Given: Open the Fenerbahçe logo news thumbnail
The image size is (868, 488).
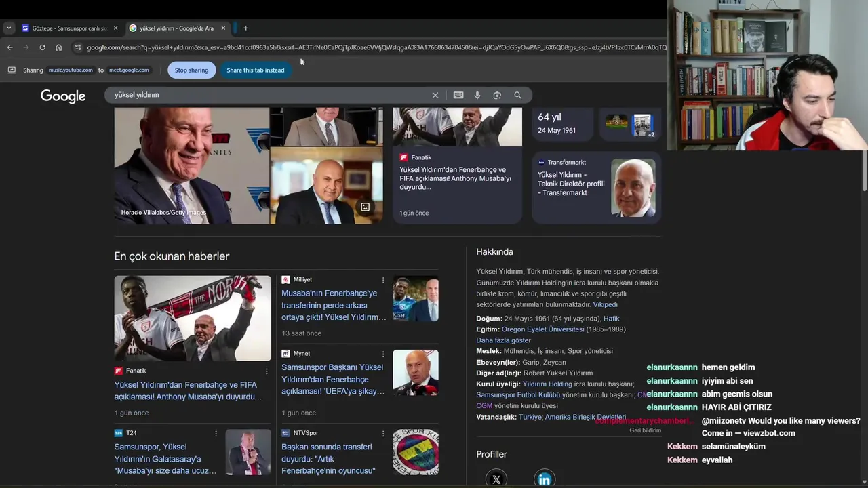Looking at the screenshot, I should coord(416,451).
